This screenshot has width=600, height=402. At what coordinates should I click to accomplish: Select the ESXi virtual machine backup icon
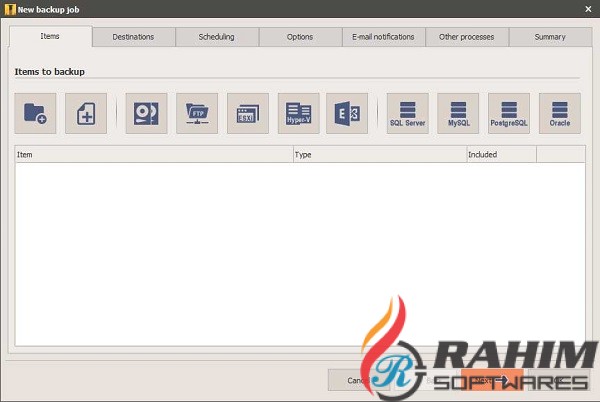[x=248, y=113]
